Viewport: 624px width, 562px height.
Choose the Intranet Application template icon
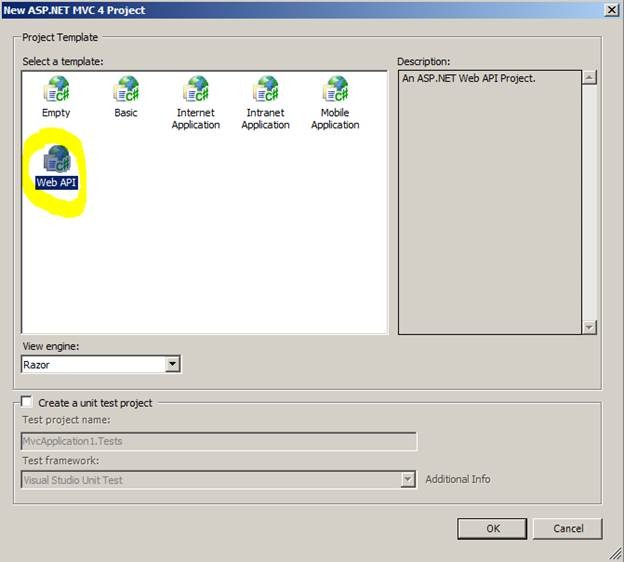[265, 89]
